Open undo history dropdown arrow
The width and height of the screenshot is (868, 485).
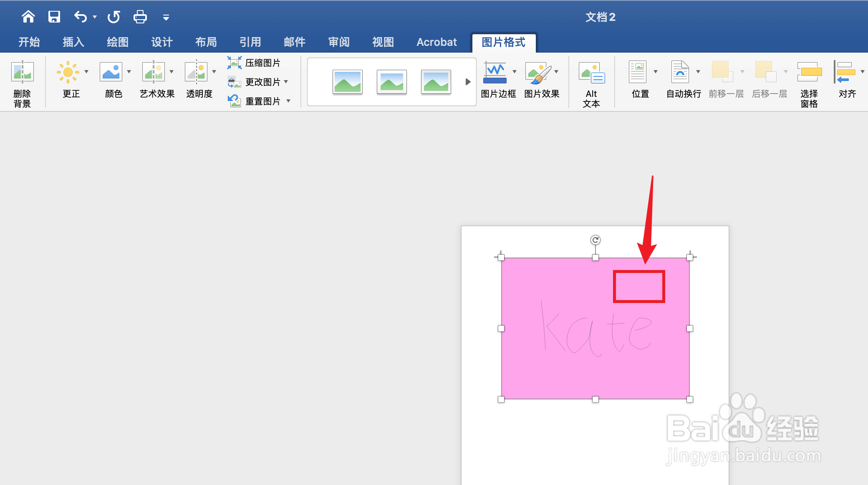[95, 17]
